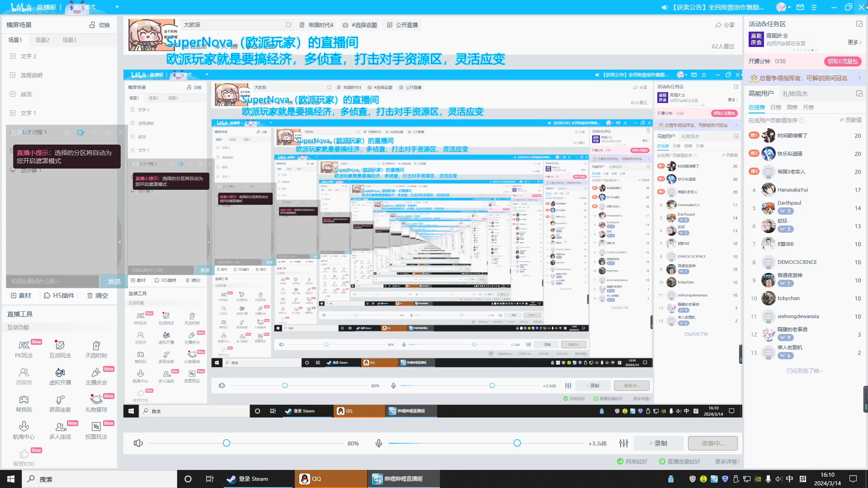Click the 分享 share link

(725, 25)
